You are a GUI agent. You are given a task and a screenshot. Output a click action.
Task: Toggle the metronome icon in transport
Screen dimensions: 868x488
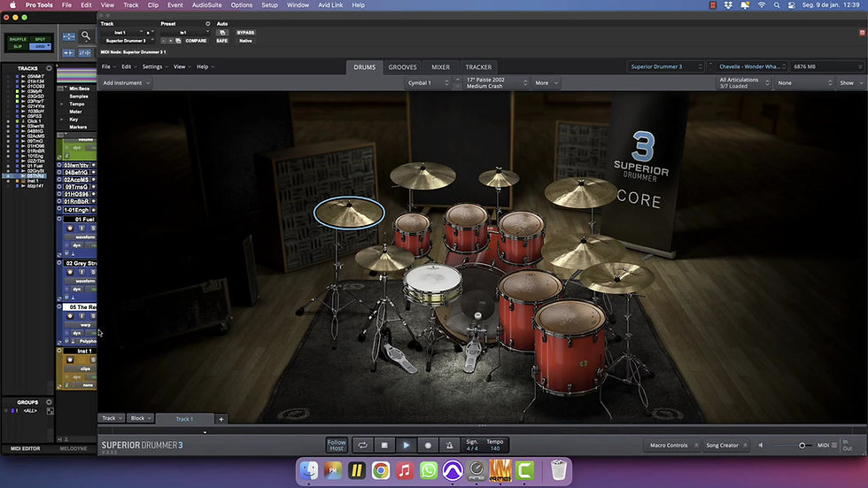449,445
